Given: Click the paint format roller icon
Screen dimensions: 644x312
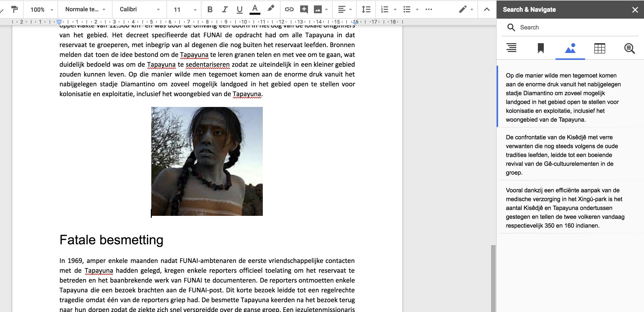Looking at the screenshot, I should pyautogui.click(x=14, y=10).
